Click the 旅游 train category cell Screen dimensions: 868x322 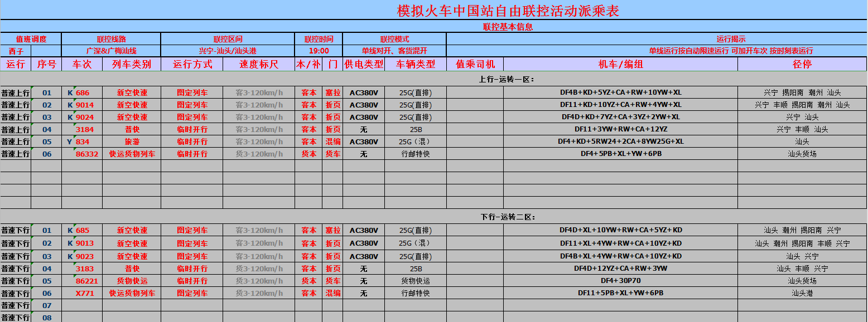[x=132, y=142]
